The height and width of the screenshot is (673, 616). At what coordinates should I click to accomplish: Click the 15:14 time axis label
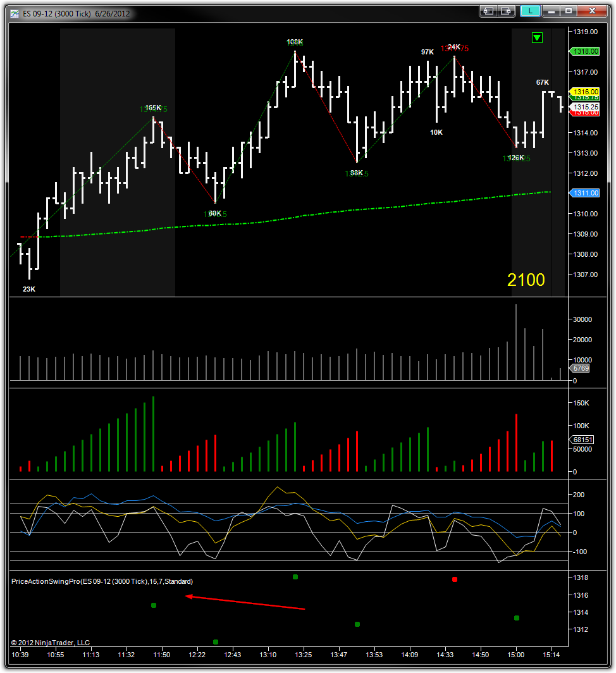(551, 655)
